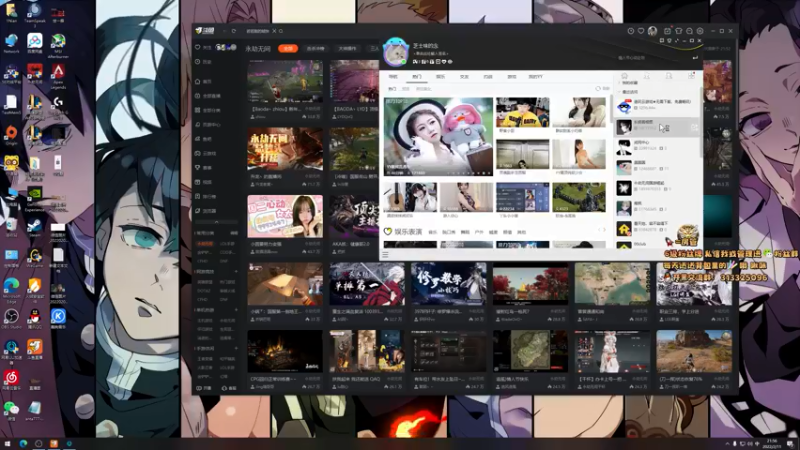The height and width of the screenshot is (450, 800).
Task: Open GeForce Experience desktop shortcut
Action: pos(35,199)
